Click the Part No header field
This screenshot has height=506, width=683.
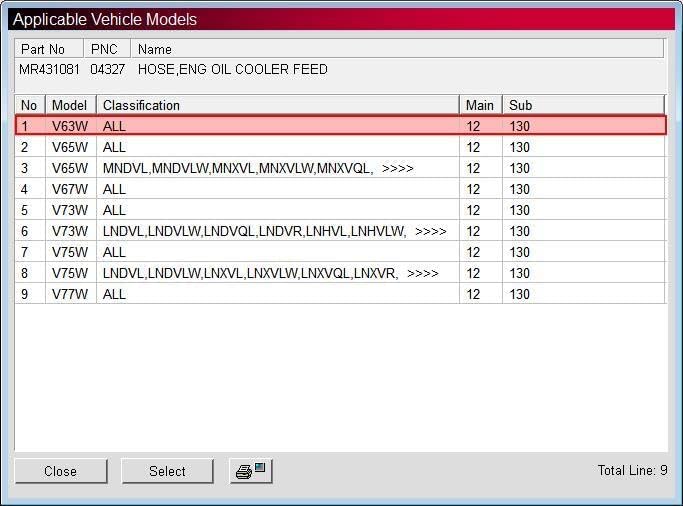coord(49,49)
